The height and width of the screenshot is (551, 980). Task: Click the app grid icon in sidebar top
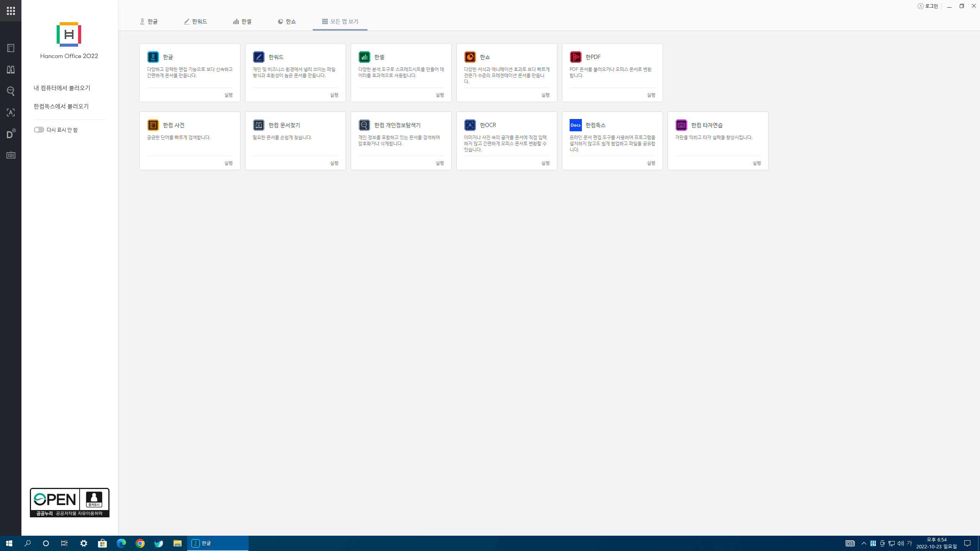(11, 11)
